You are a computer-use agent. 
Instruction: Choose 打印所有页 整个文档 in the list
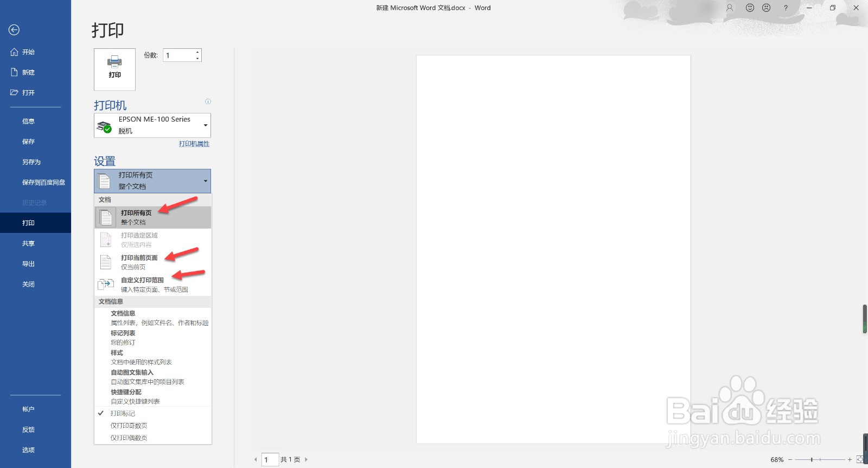click(152, 217)
